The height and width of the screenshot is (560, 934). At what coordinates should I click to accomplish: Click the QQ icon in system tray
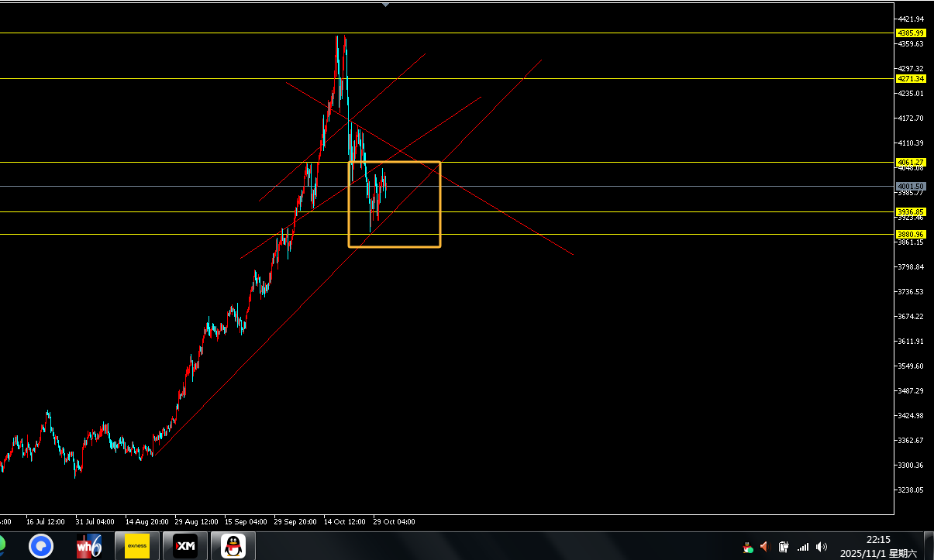tap(747, 548)
